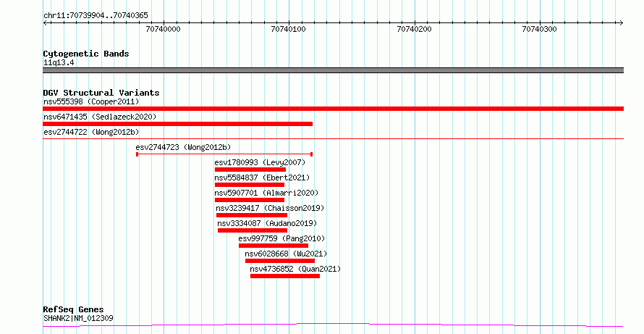Image resolution: width=644 pixels, height=334 pixels.
Task: Click the nsv555398 (Cooper2011) variant label
Action: [x=91, y=101]
